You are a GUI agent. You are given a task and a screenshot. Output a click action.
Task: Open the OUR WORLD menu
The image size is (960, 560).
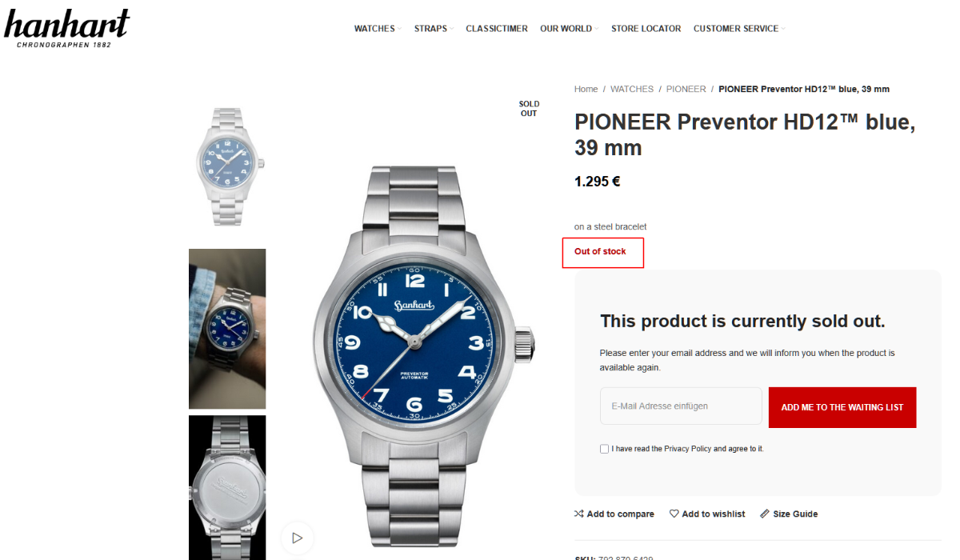(569, 29)
